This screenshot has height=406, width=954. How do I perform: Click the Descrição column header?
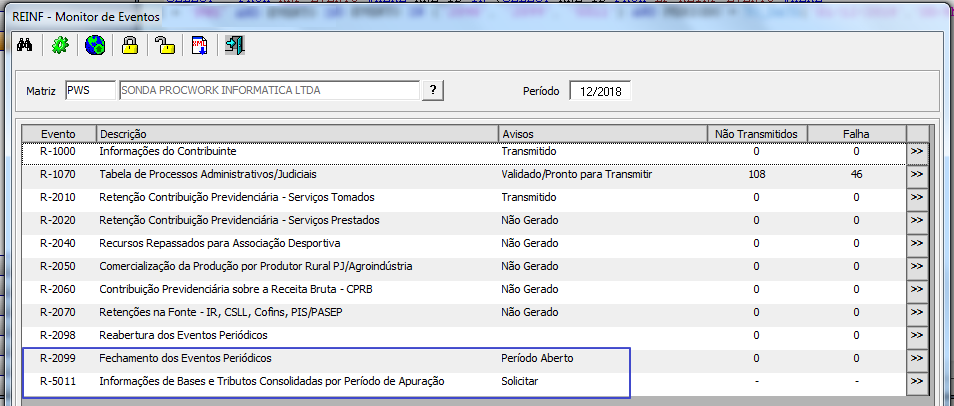point(297,134)
